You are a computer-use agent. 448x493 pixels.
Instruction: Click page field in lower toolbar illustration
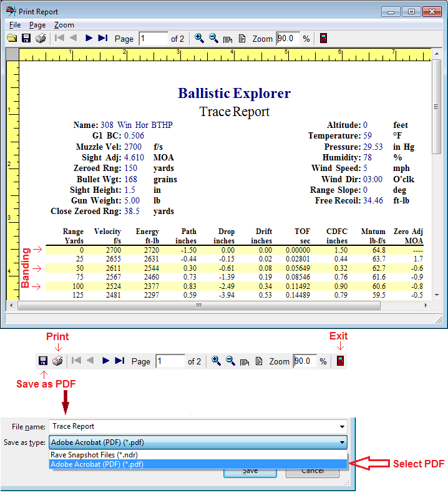pos(170,361)
